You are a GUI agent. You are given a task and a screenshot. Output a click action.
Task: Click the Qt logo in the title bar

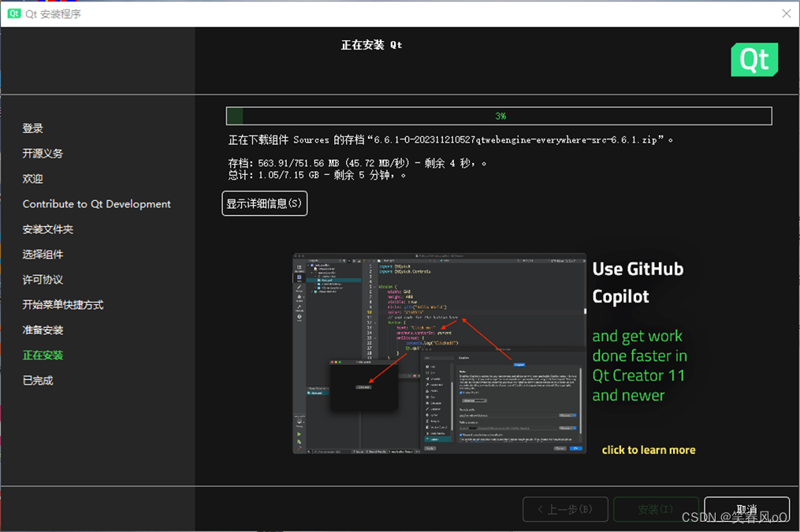pos(14,13)
